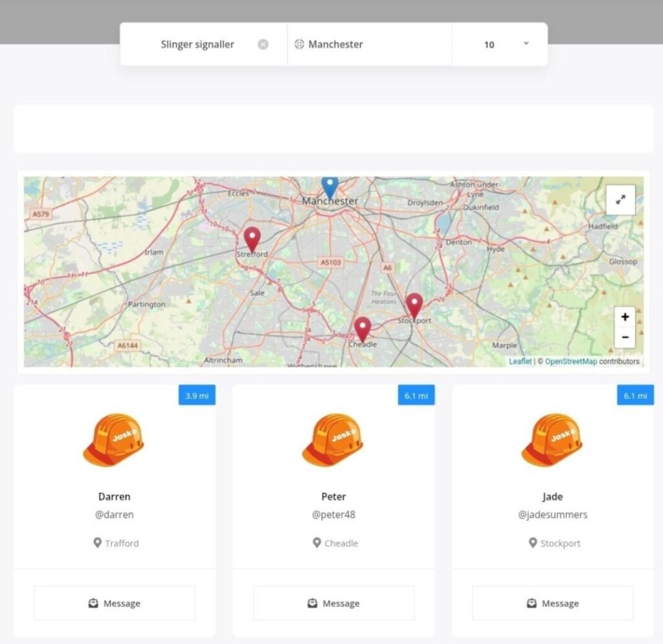663x644 pixels.
Task: Click the blue Manchester location pin
Action: [330, 187]
